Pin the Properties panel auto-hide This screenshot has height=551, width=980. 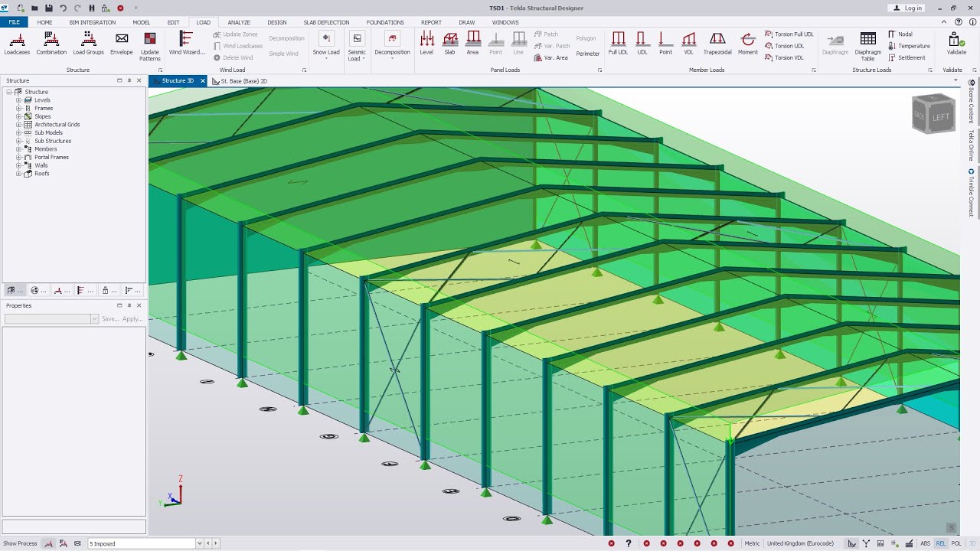[x=129, y=305]
